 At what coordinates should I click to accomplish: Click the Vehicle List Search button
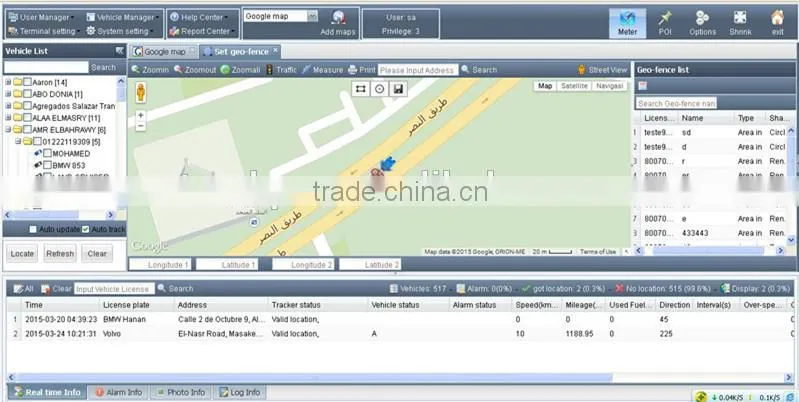point(103,67)
